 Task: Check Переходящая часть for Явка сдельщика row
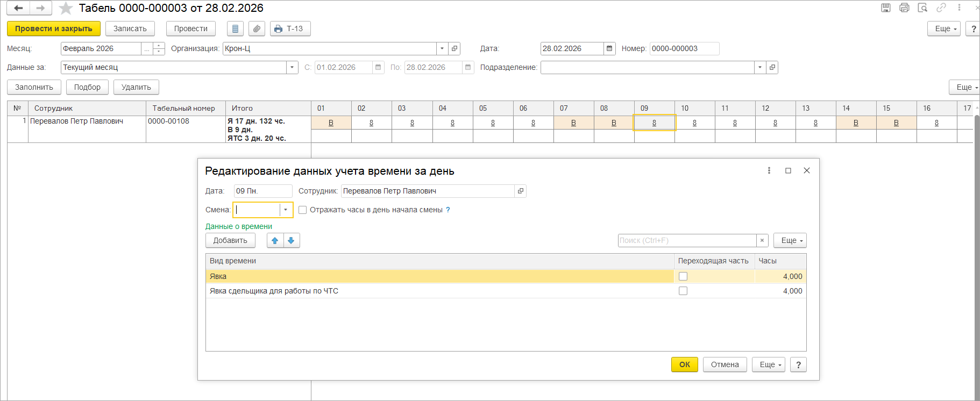(x=683, y=291)
